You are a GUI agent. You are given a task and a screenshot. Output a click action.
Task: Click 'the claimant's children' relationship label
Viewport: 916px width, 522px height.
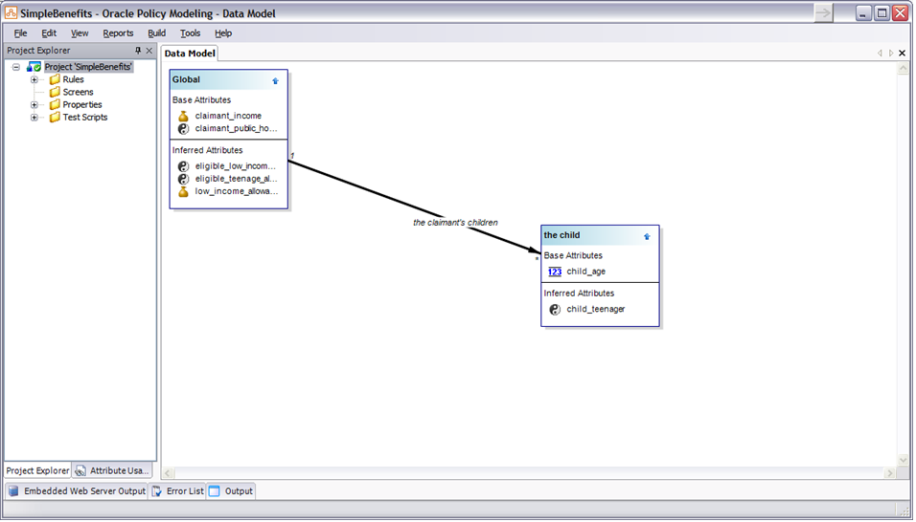456,223
